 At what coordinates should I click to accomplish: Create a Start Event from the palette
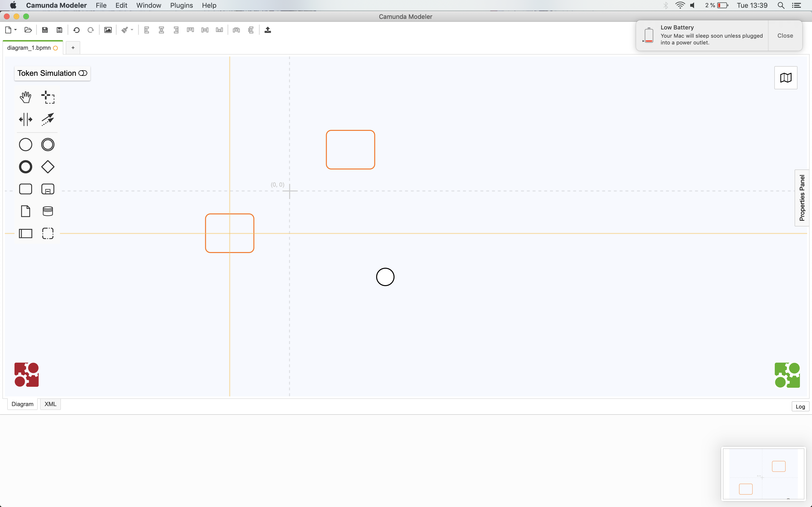(x=25, y=144)
